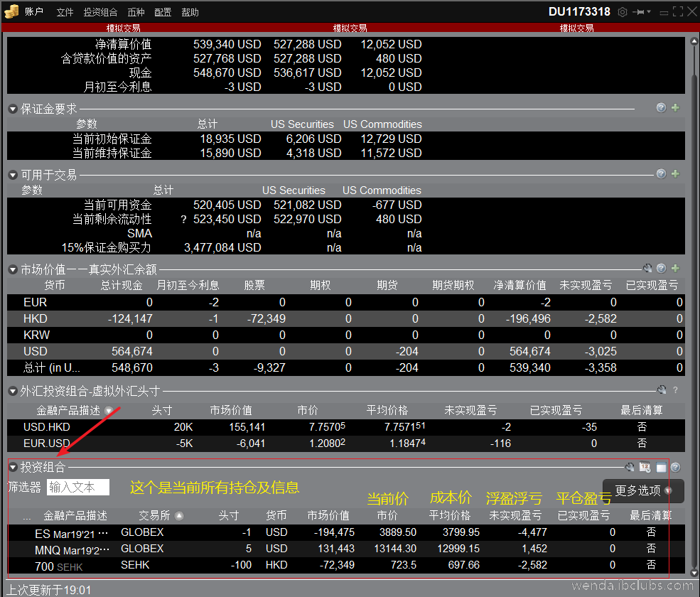This screenshot has width=700, height=597.
Task: Click the ellipsis column header beside 金融产品描述
Action: pyautogui.click(x=27, y=517)
